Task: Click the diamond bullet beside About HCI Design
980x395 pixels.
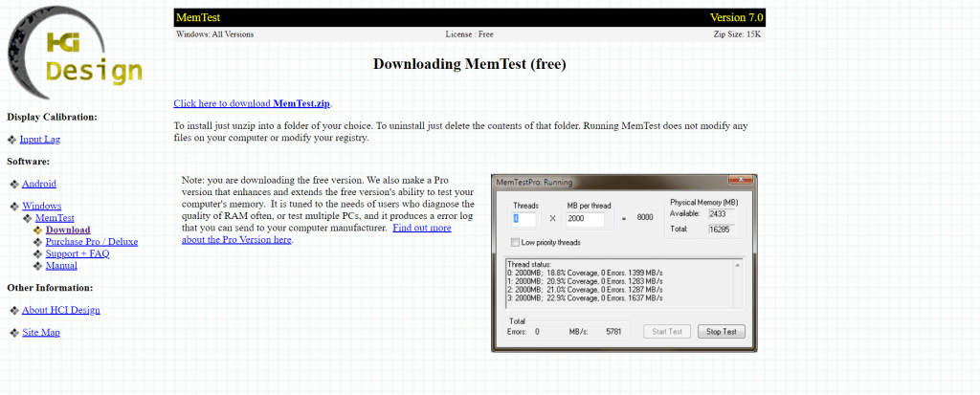Action: pyautogui.click(x=14, y=310)
